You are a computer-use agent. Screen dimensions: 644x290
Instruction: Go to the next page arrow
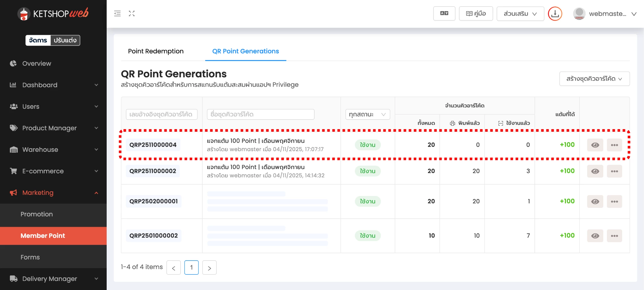pos(209,268)
